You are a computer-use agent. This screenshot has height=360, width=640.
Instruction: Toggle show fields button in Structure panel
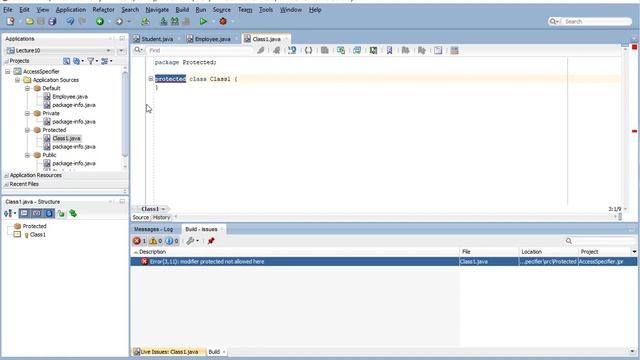coord(37,213)
